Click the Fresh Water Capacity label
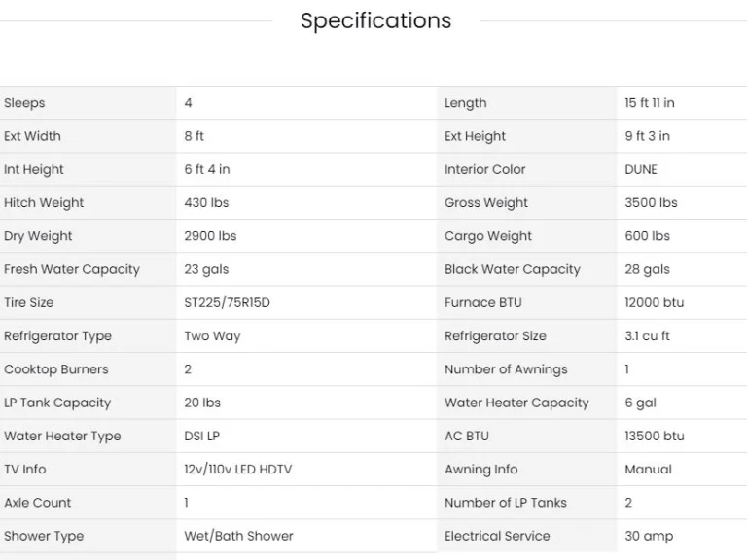Screen dimensions: 747x560 point(72,269)
